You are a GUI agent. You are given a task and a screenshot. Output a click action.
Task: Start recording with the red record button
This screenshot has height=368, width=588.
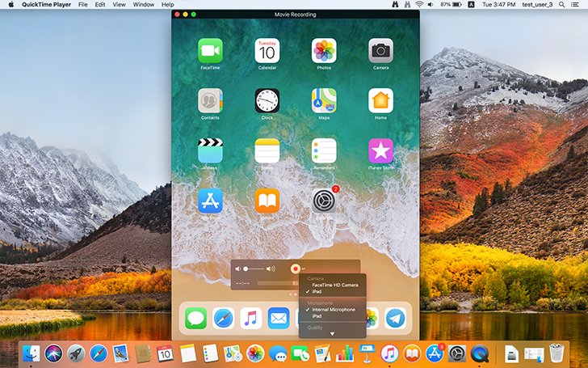coord(296,269)
